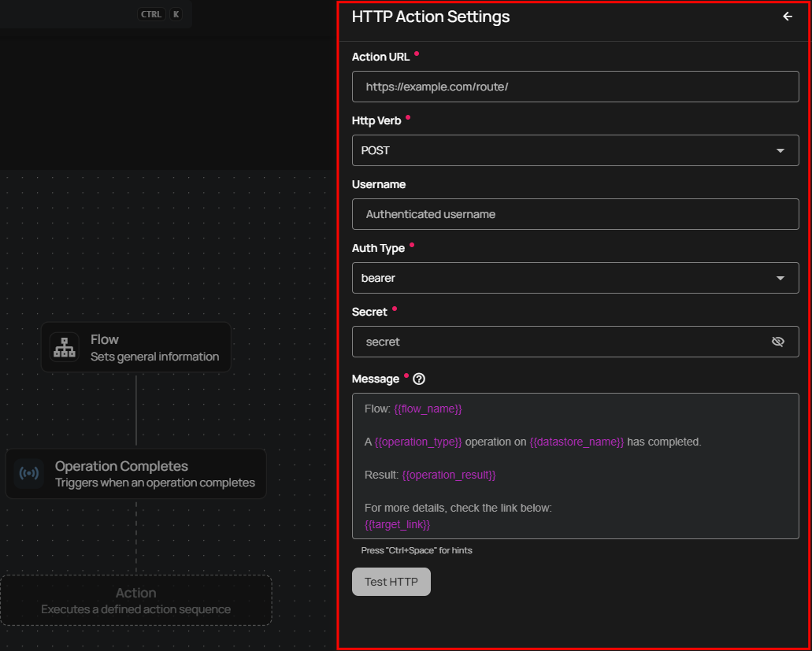Click the {{flow_name}} variable in Message
The width and height of the screenshot is (812, 651).
pos(428,409)
